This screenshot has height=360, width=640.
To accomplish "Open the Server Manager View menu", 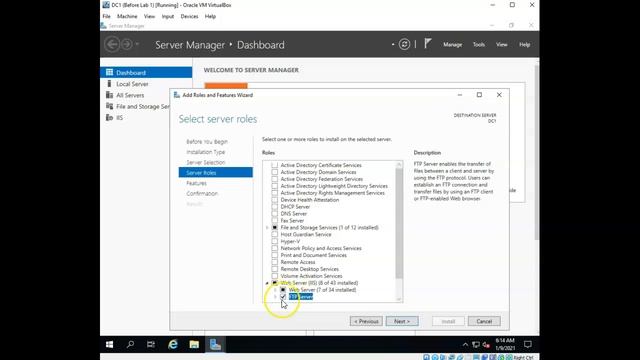I will (502, 44).
